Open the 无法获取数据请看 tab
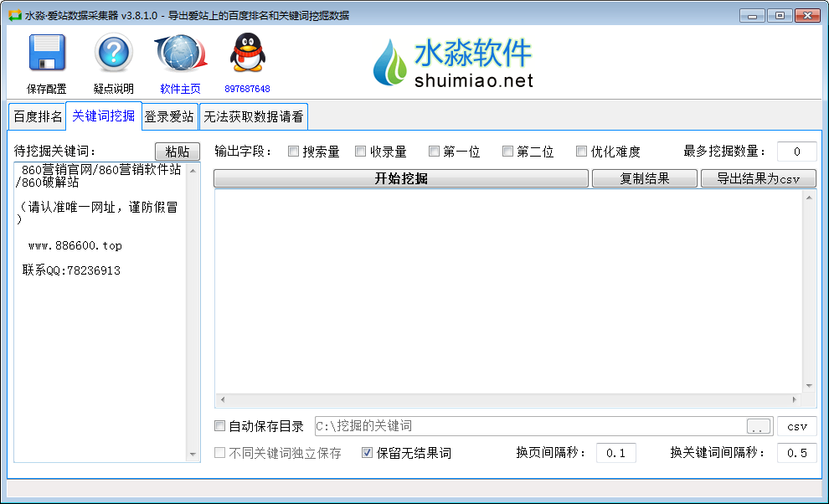Viewport: 829px width, 504px height. coord(253,116)
